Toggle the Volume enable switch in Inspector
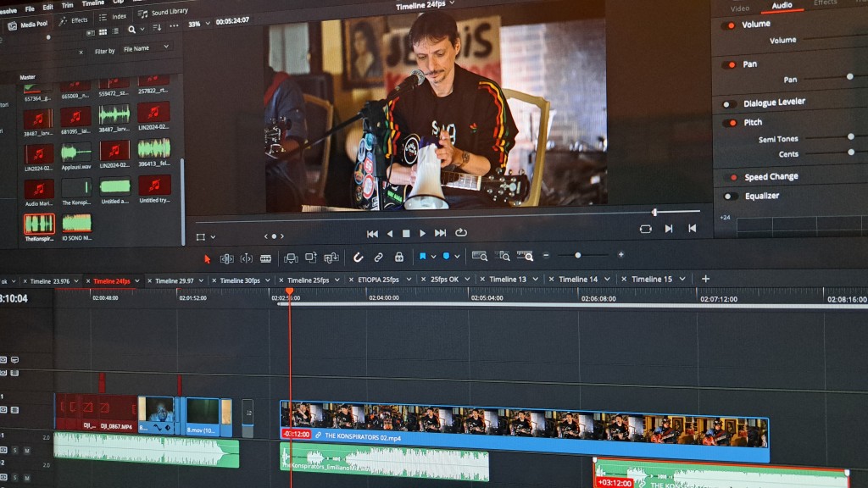This screenshot has height=488, width=868. click(728, 25)
